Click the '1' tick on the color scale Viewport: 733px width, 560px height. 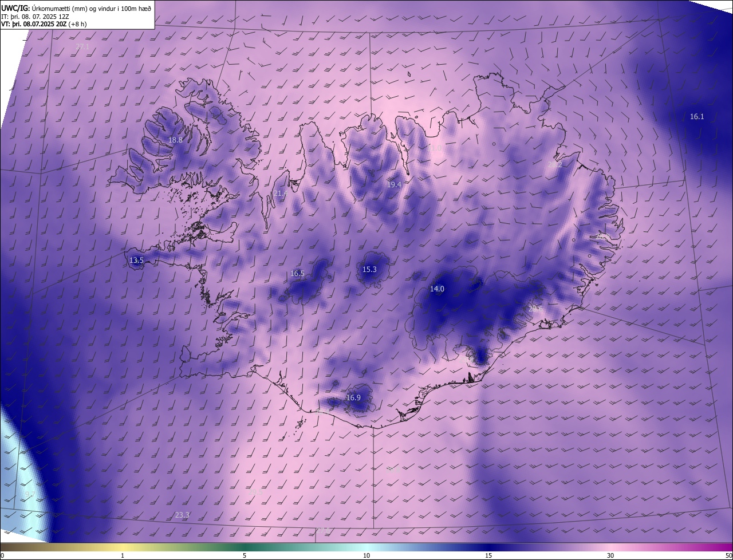pos(123,555)
